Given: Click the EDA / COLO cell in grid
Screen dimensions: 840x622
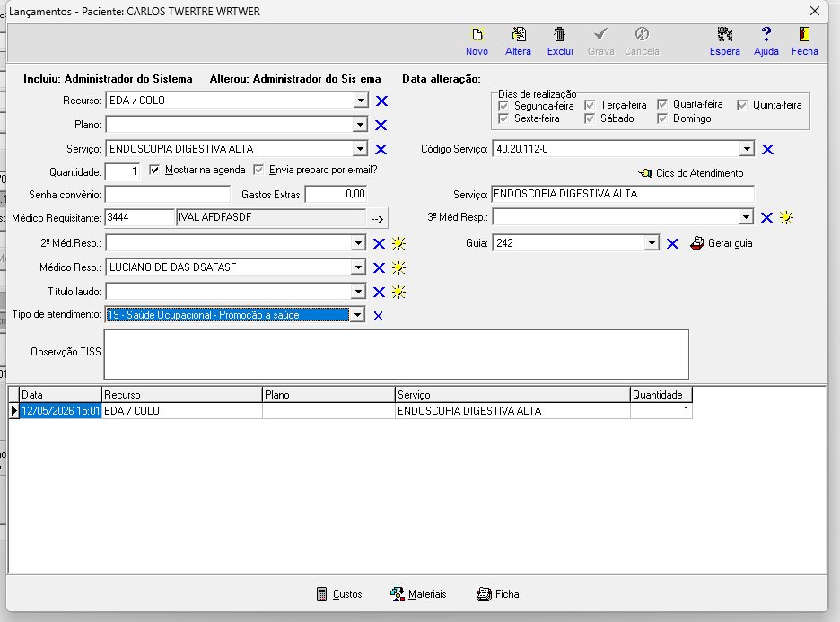Looking at the screenshot, I should [181, 411].
